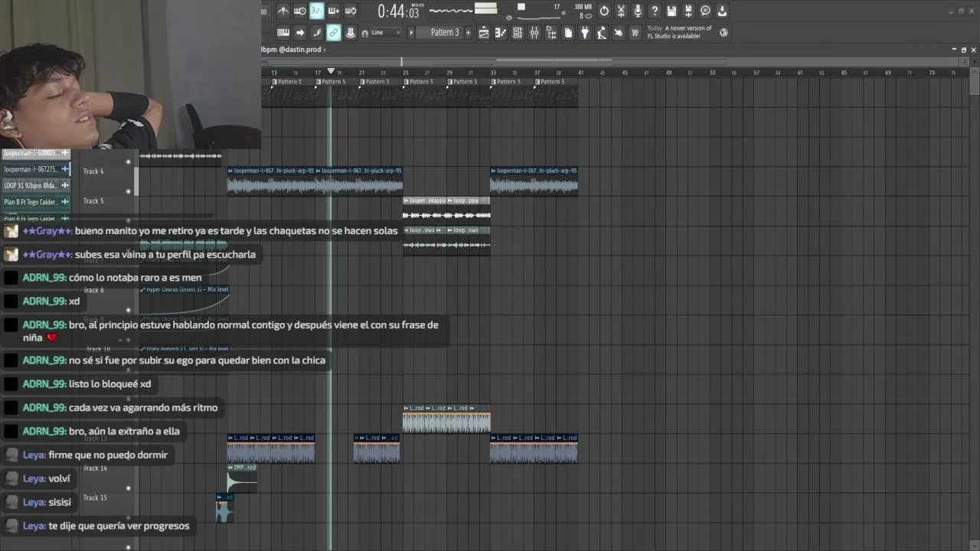
Task: Render as audio file icon
Action: 688,11
